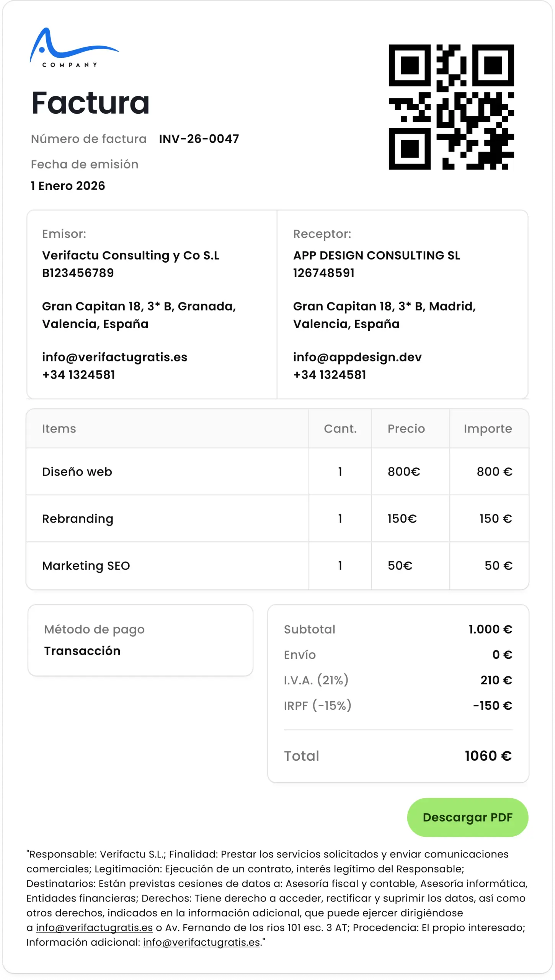Viewport: 555px width, 980px height.
Task: Click the Emisor name Verifactu Consulting y Co S.L
Action: click(131, 255)
